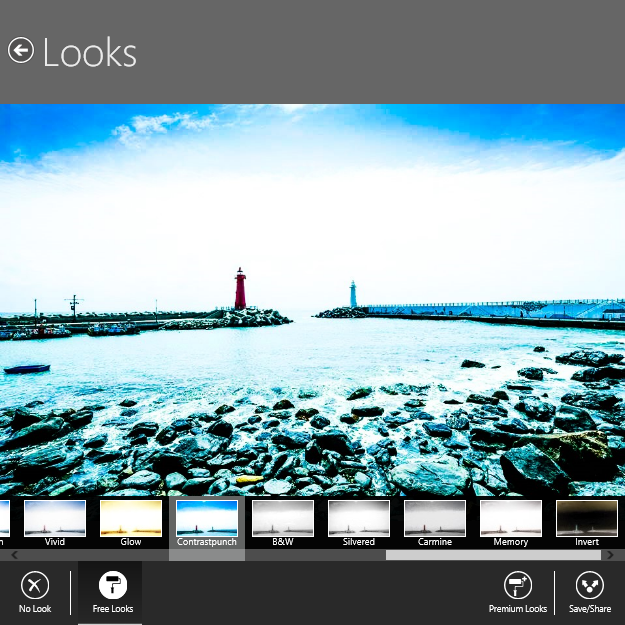Select the Contrastpunch look

coord(207,519)
